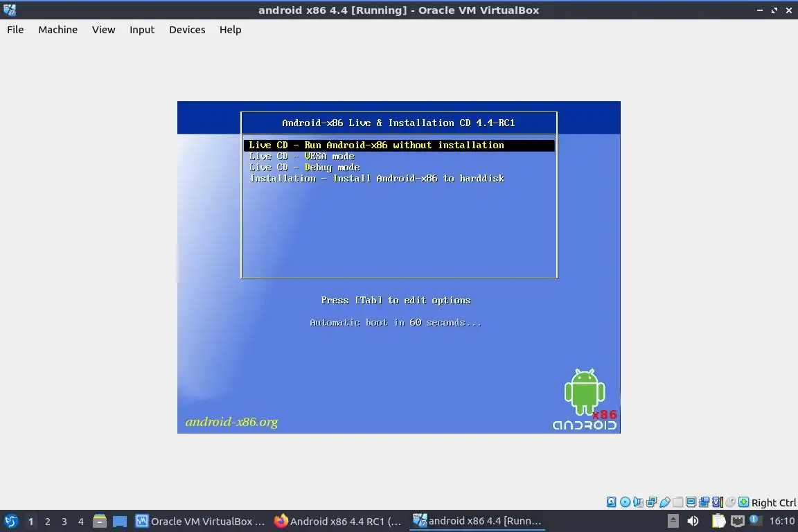Open the Machine menu
This screenshot has height=532, width=798.
point(58,30)
